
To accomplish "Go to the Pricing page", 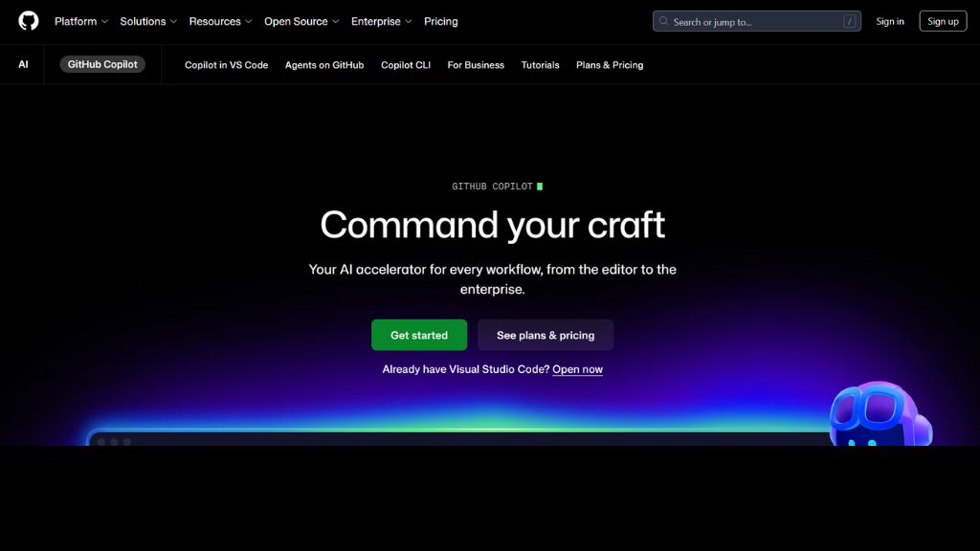I will pos(440,21).
